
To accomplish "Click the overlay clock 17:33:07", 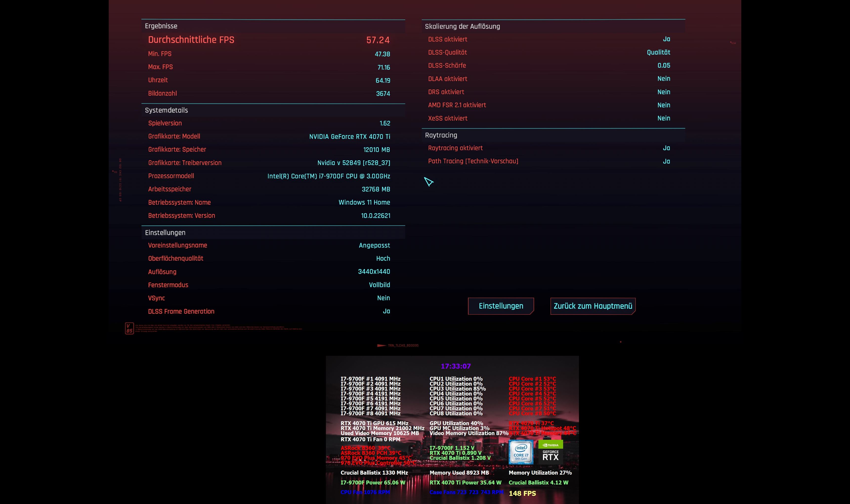I will 456,366.
